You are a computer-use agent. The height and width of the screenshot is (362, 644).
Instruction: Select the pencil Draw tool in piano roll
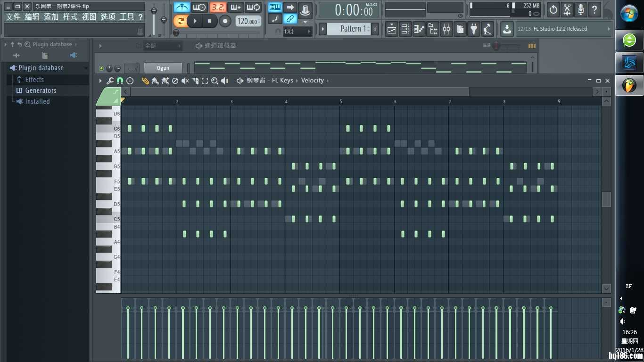pyautogui.click(x=145, y=81)
